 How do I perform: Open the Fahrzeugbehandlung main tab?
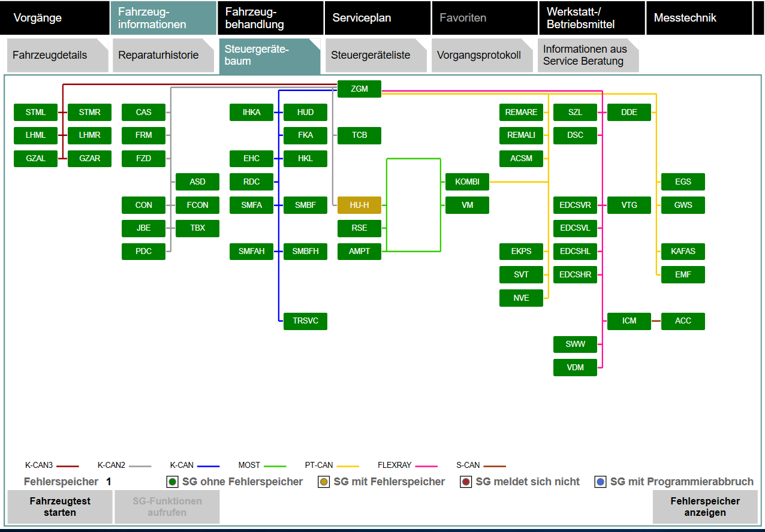pos(271,18)
